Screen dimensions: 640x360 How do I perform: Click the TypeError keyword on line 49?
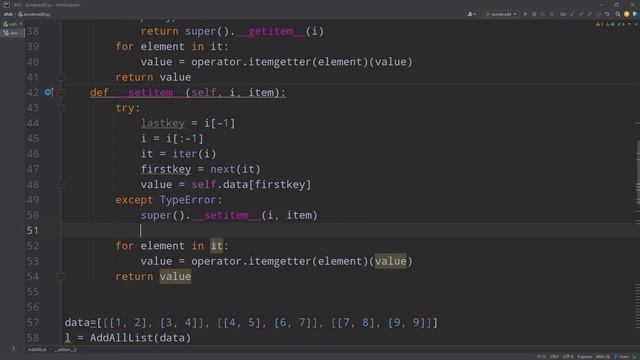187,200
